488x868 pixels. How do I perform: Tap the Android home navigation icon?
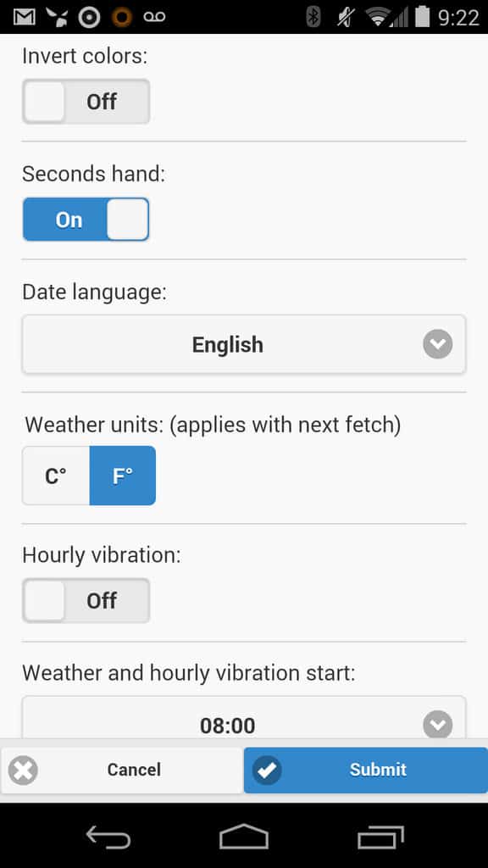244,836
